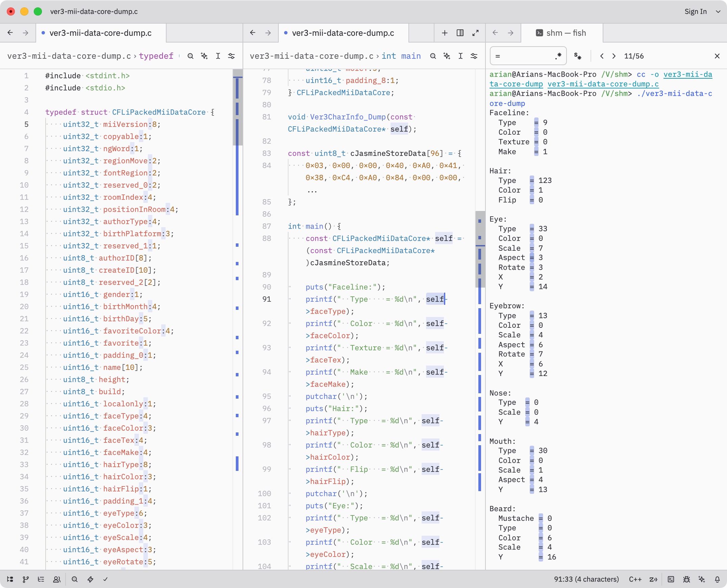
Task: Zoom the middle pane with expand arrows icon
Action: click(475, 33)
